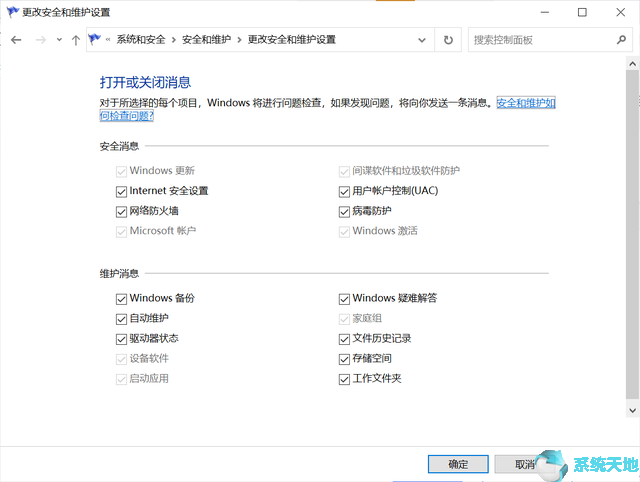Click the scrollbar up arrow
640x482 pixels.
coord(632,64)
